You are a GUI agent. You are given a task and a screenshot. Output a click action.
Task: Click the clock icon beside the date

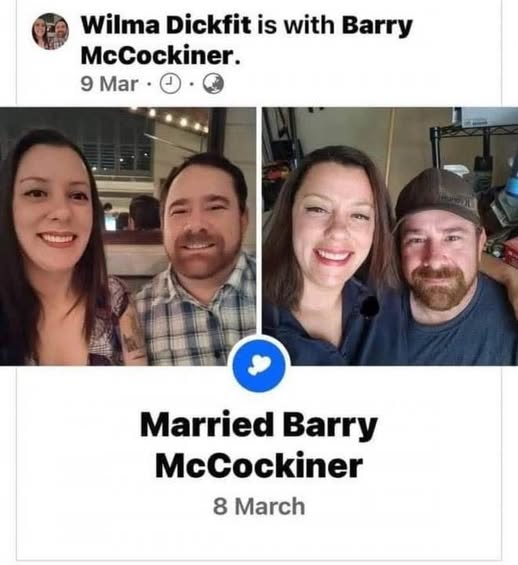pos(170,84)
